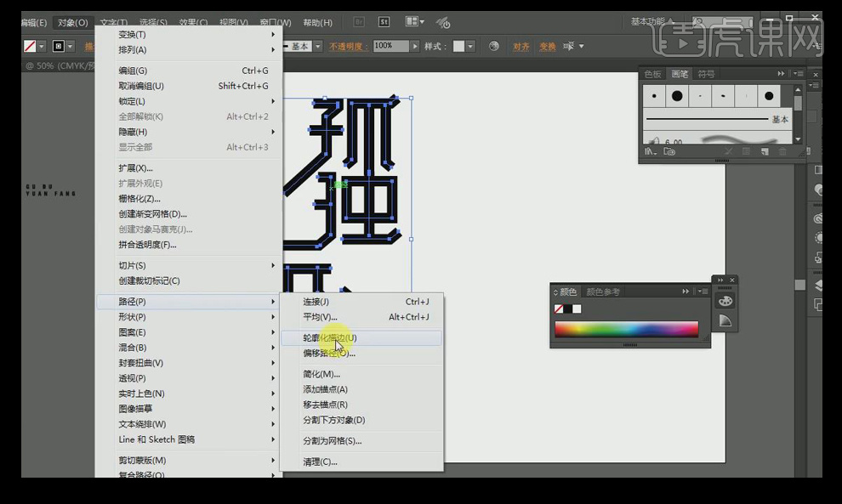Image resolution: width=842 pixels, height=504 pixels.
Task: Open the 切片(S) submenu
Action: (189, 265)
